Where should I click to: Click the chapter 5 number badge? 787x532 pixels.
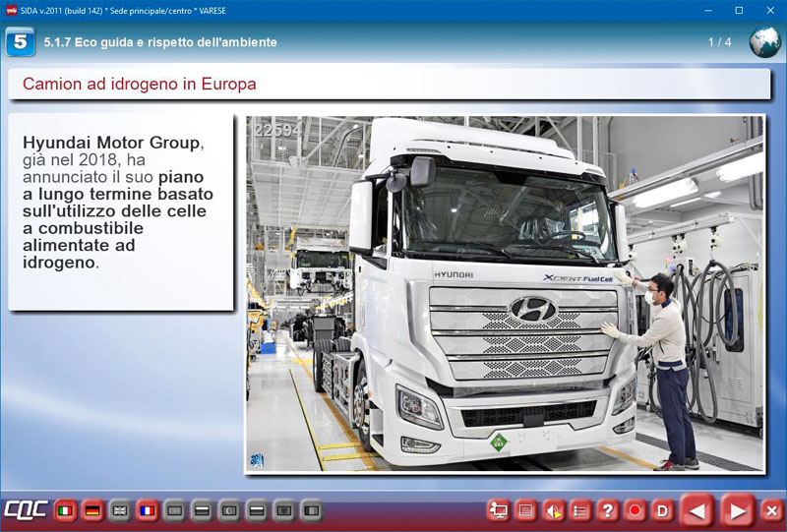click(x=20, y=42)
